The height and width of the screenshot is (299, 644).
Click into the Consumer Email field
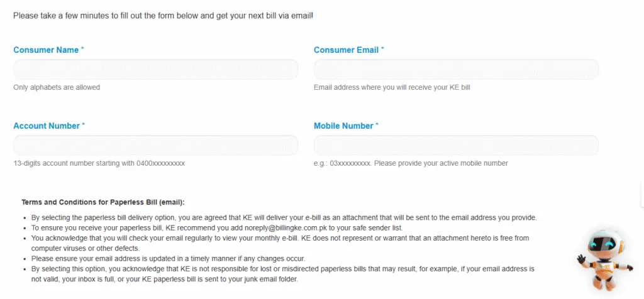(456, 69)
